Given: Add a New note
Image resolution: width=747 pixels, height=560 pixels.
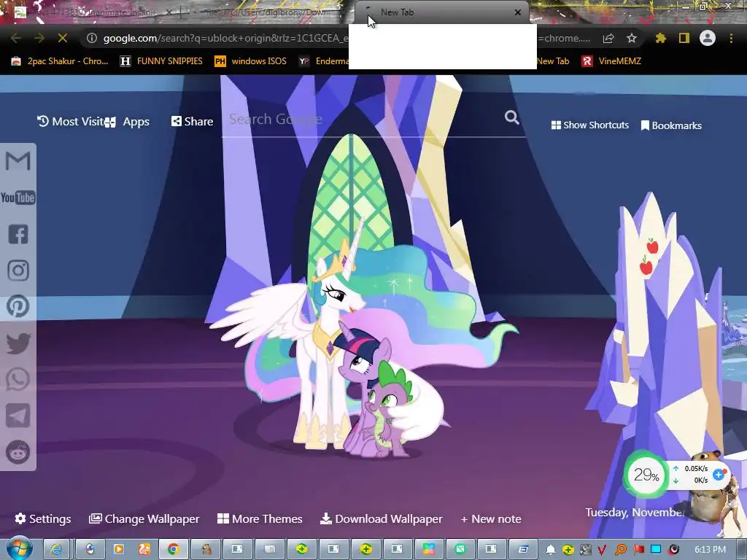Looking at the screenshot, I should [491, 519].
